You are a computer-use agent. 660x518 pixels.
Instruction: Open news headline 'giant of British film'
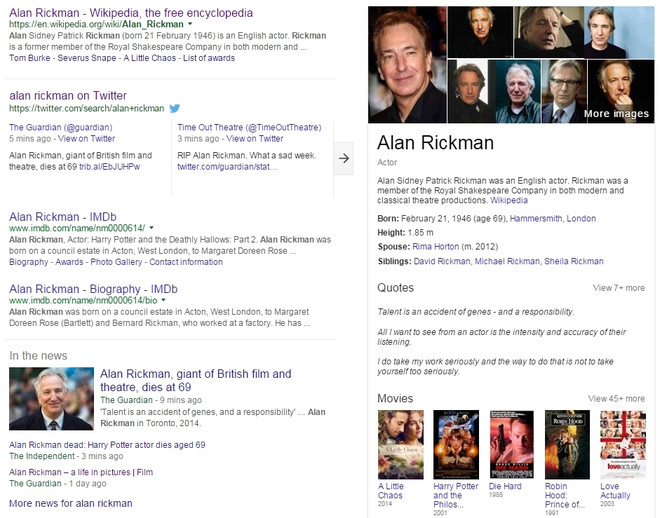(196, 380)
